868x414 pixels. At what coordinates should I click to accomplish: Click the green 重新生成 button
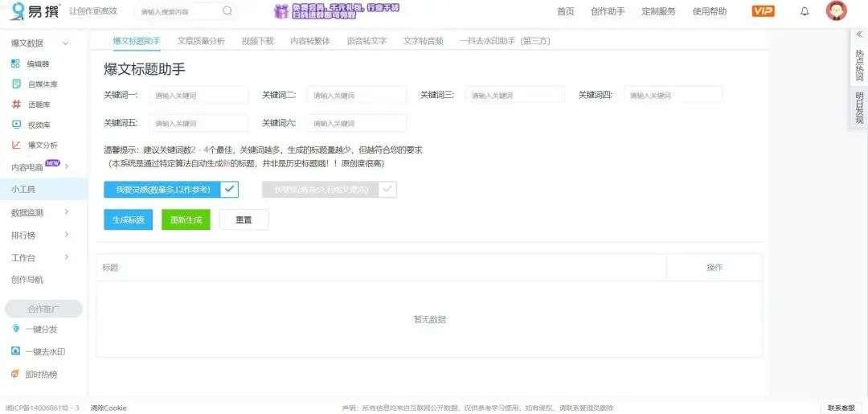(186, 219)
